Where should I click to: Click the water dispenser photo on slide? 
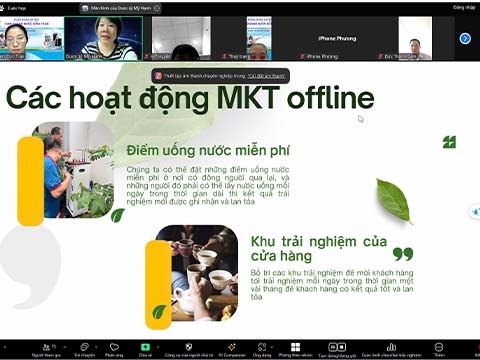(79, 170)
